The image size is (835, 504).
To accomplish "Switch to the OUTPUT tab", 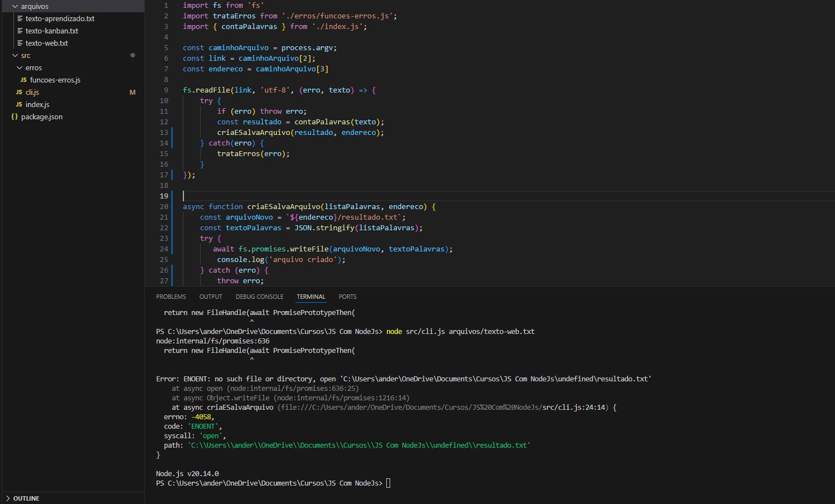I will point(211,297).
